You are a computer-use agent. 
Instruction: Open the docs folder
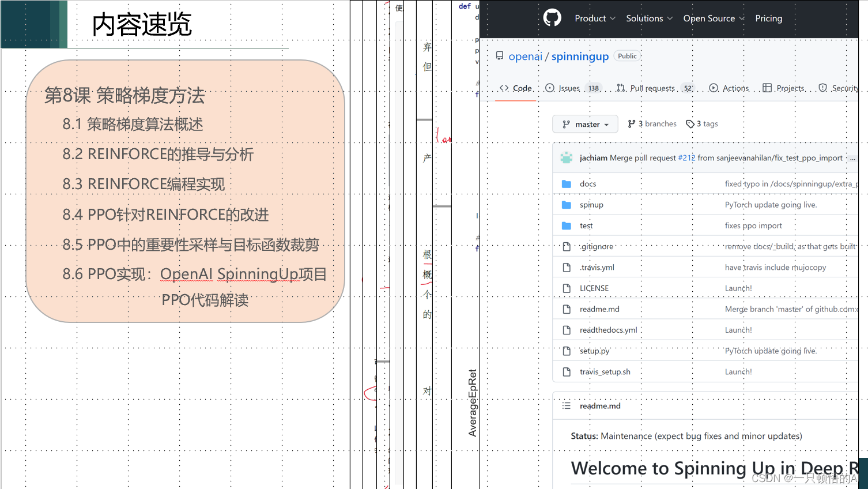pyautogui.click(x=588, y=184)
